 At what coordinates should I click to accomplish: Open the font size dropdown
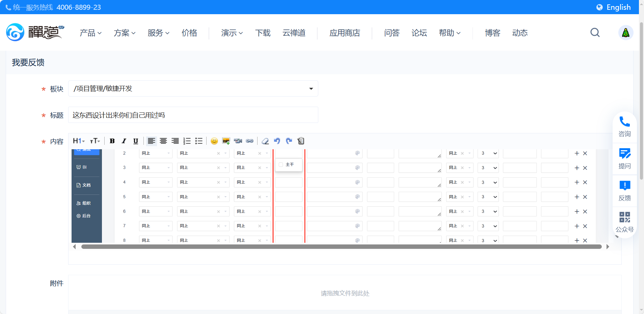(95, 141)
